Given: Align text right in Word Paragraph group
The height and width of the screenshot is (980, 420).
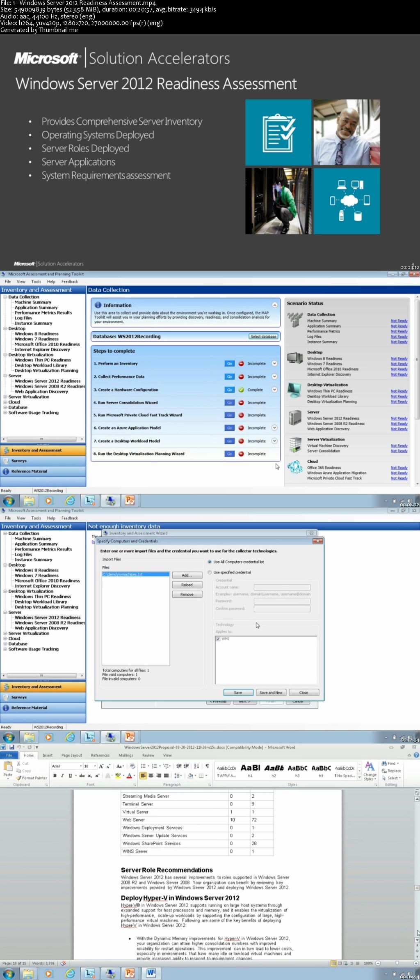Looking at the screenshot, I should (x=158, y=776).
